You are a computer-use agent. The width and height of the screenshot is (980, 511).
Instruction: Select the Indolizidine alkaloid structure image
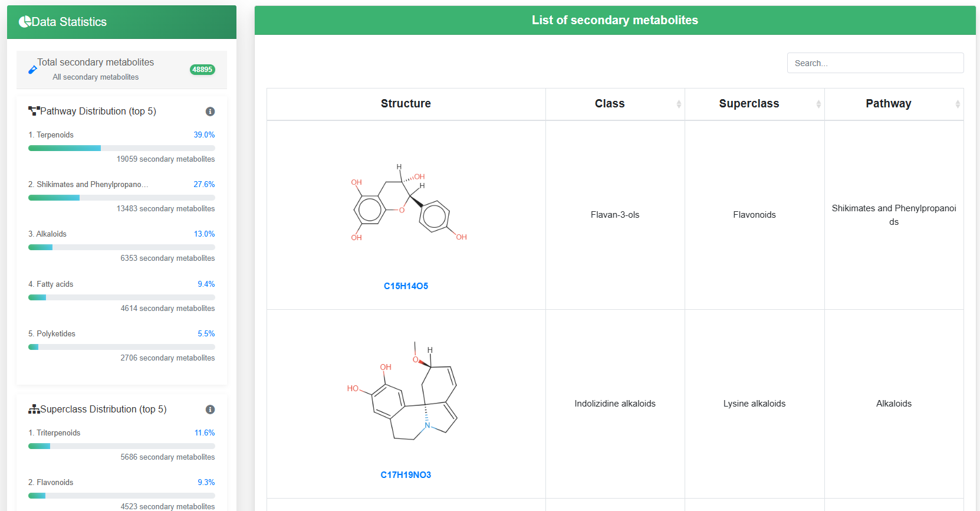pos(403,391)
